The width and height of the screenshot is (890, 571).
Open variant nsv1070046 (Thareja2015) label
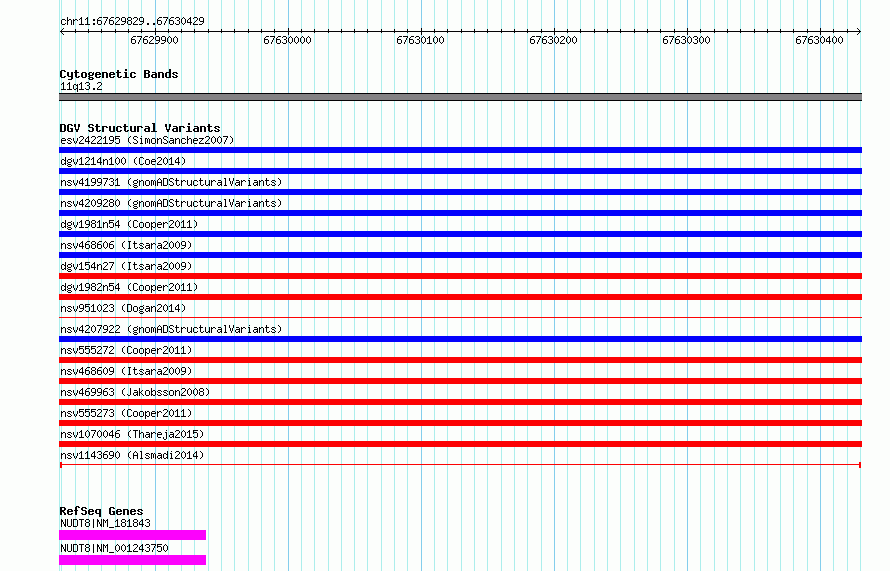[x=132, y=434]
